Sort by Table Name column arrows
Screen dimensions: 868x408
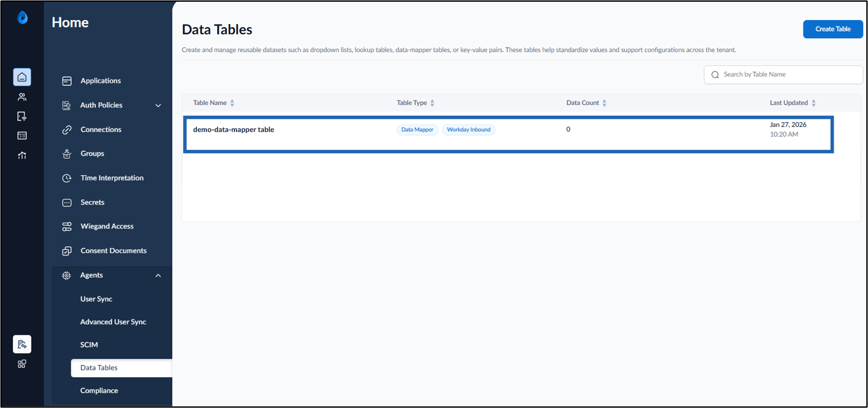(232, 103)
